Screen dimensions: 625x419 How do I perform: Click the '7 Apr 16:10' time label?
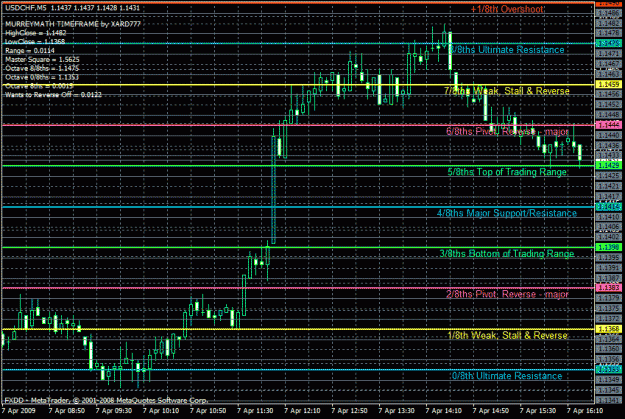coord(585,411)
